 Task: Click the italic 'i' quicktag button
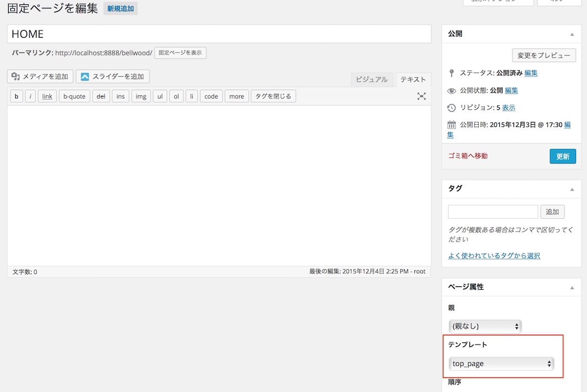pyautogui.click(x=30, y=96)
